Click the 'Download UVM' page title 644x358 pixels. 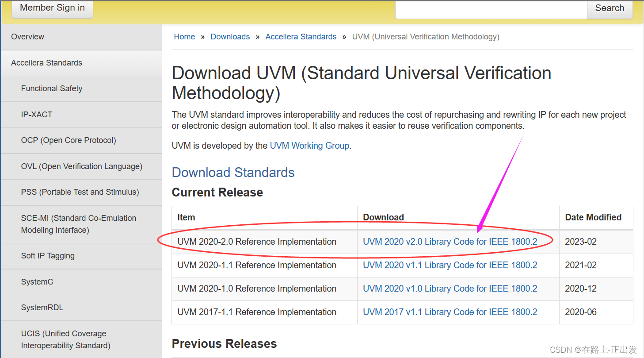click(362, 83)
